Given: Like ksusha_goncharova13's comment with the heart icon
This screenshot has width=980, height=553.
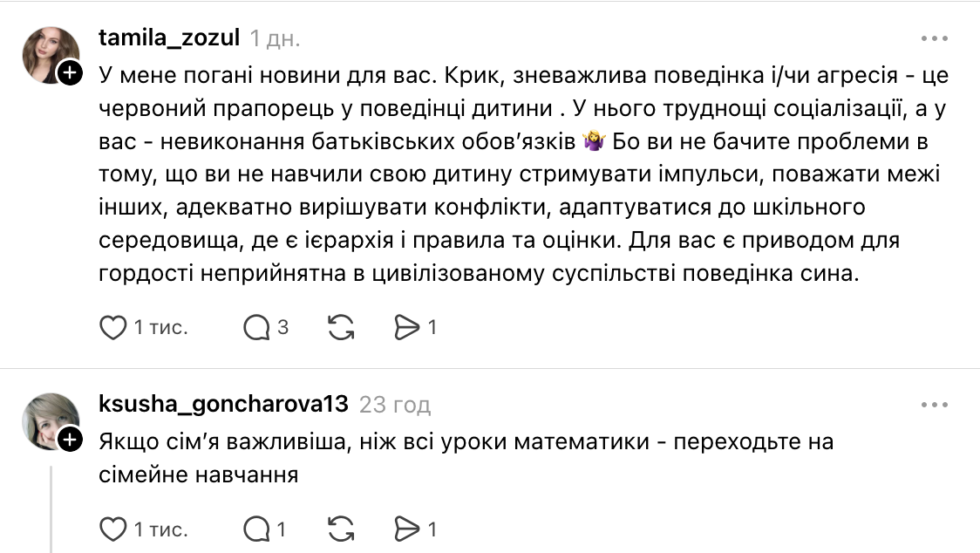Looking at the screenshot, I should 112,527.
